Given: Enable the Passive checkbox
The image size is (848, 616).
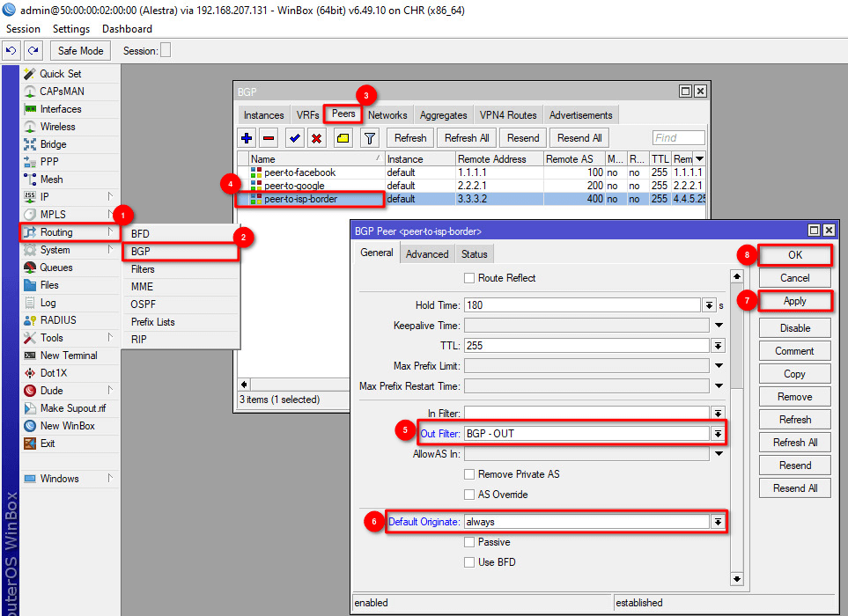Looking at the screenshot, I should click(x=469, y=542).
